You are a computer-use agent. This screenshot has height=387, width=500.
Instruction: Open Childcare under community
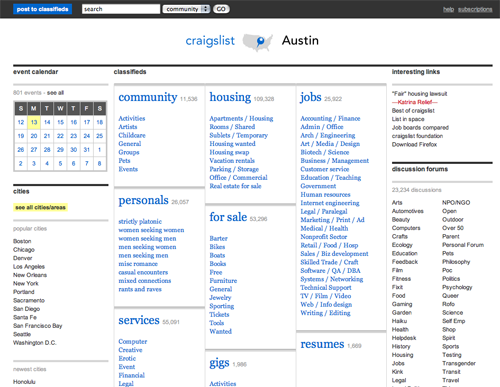click(x=132, y=135)
